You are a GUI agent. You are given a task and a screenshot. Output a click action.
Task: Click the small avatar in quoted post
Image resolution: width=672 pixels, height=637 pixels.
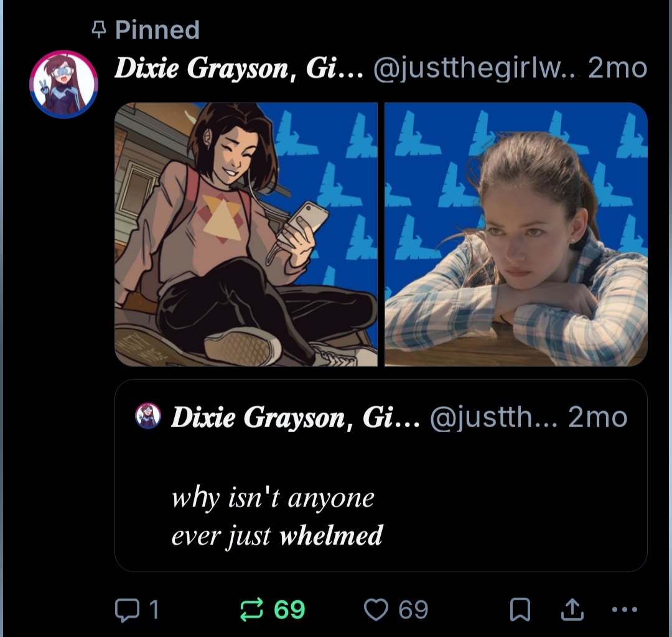148,416
